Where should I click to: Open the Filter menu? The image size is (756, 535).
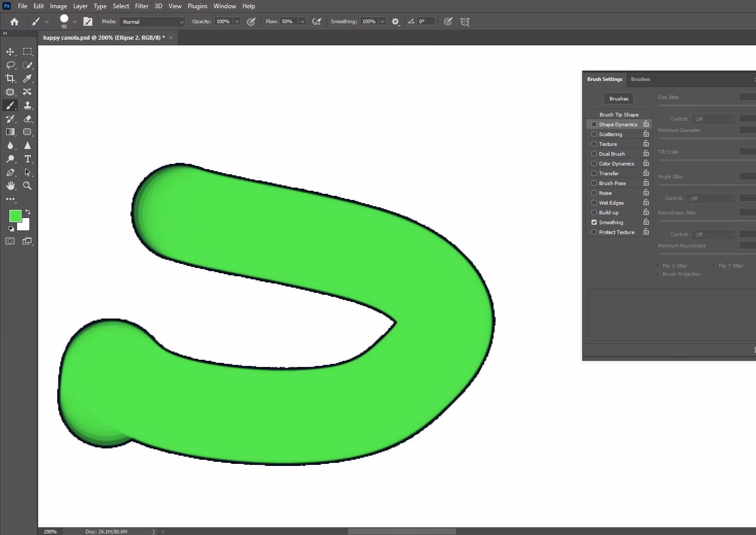pos(141,6)
